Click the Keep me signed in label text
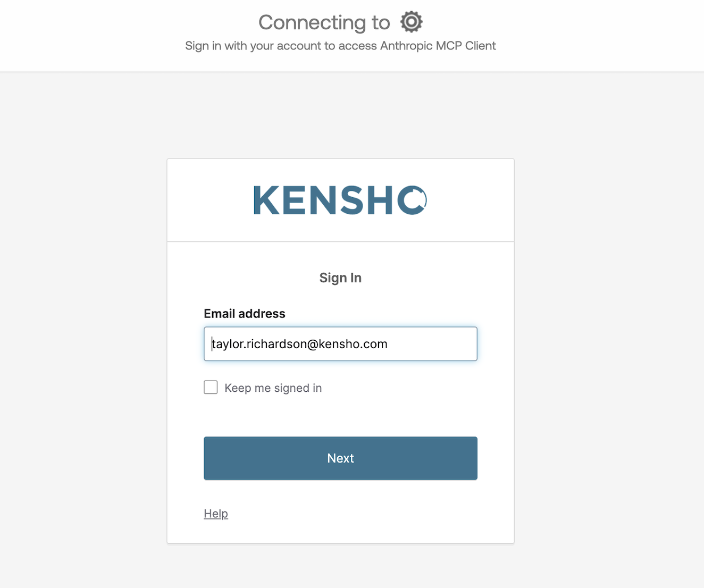Image resolution: width=704 pixels, height=588 pixels. [x=273, y=388]
